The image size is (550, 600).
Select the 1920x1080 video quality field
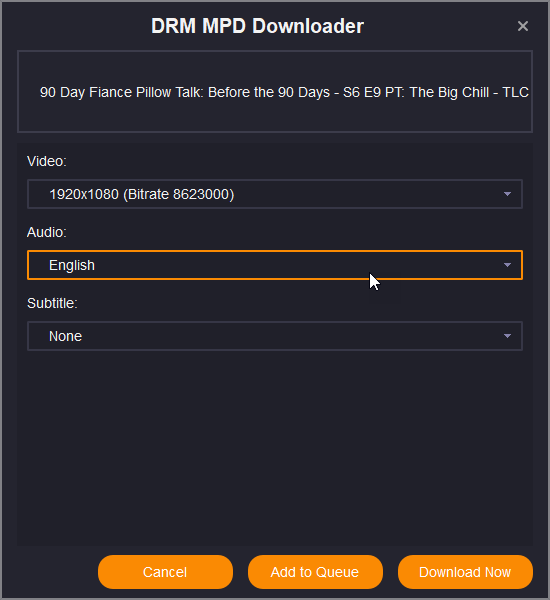275,194
